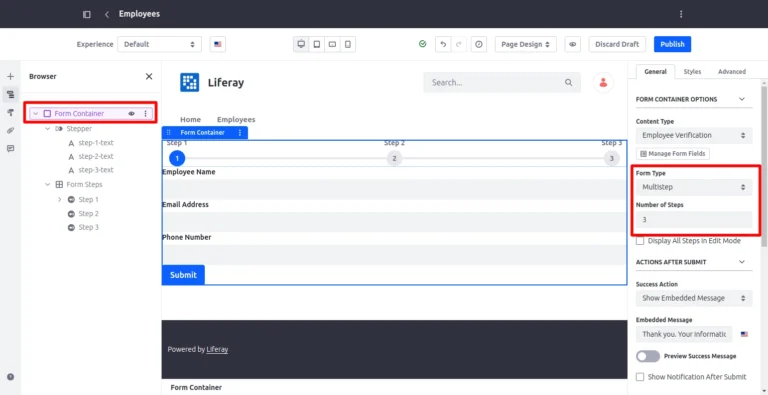Click the green saved status check icon

point(423,44)
